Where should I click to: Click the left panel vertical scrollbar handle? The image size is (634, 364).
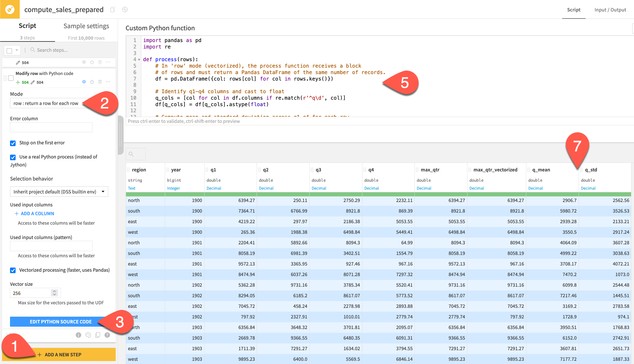click(x=120, y=135)
